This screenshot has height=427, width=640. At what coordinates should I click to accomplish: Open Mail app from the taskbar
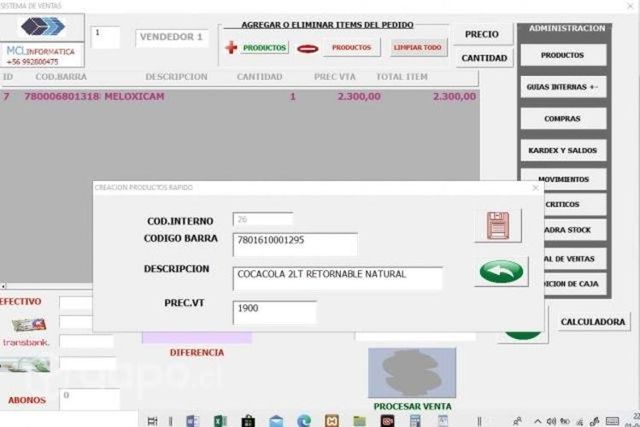(x=276, y=421)
